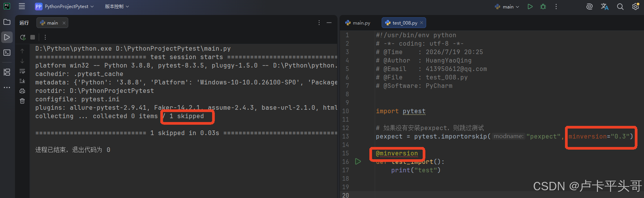
Task: Stop the running process
Action: point(33,37)
